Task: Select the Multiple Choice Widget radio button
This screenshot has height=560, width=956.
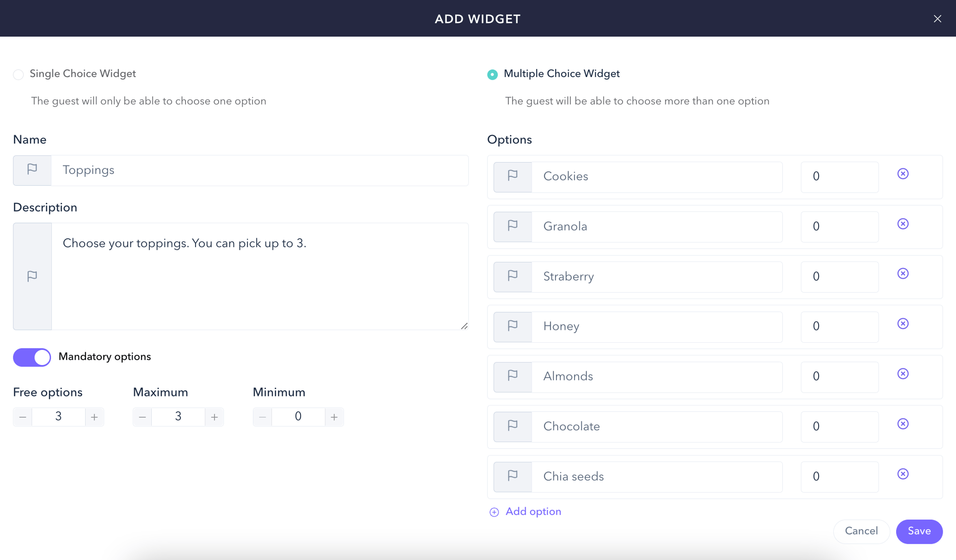Action: coord(492,74)
